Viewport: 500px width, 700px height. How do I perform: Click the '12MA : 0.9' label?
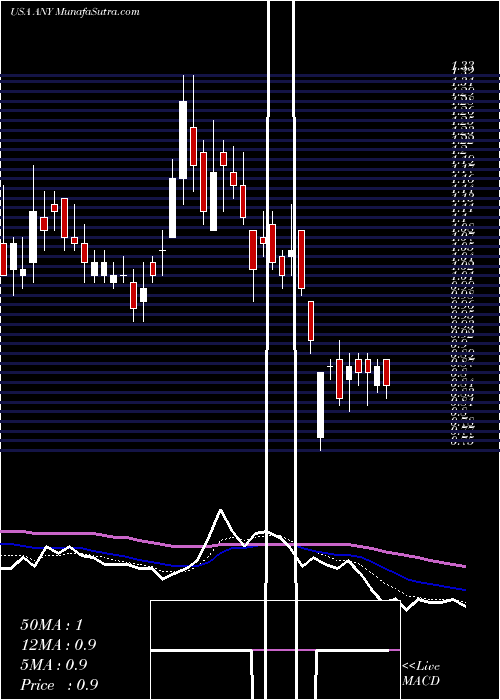pyautogui.click(x=58, y=645)
